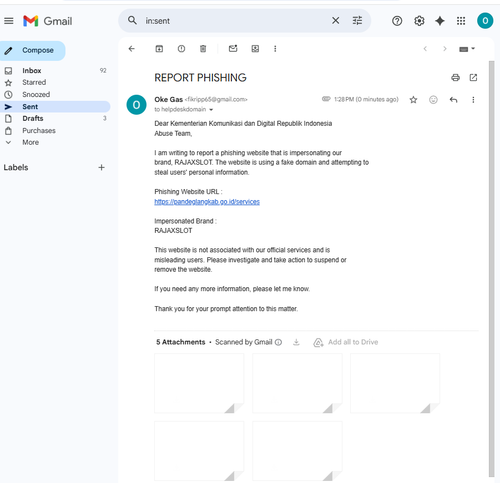Mark the email as unread
Image resolution: width=500 pixels, height=483 pixels.
point(233,49)
